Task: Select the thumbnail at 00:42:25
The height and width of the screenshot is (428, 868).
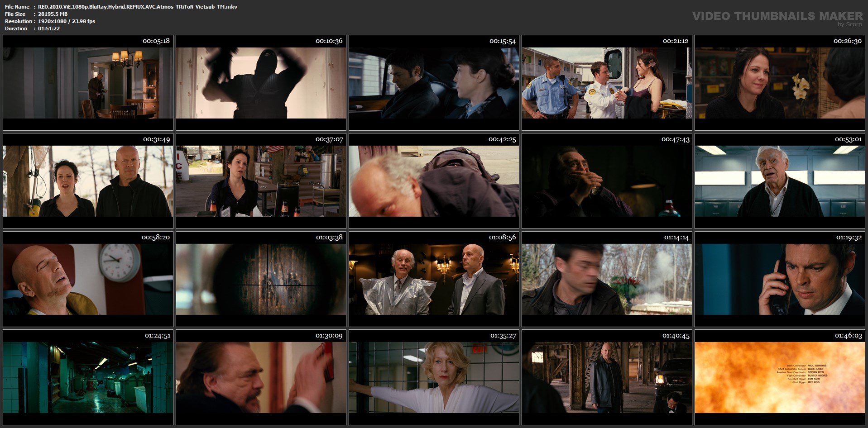Action: coord(434,181)
